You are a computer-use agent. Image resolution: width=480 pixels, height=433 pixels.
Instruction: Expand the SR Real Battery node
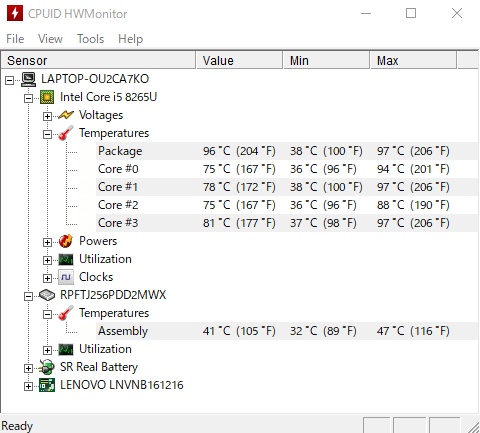pos(28,368)
